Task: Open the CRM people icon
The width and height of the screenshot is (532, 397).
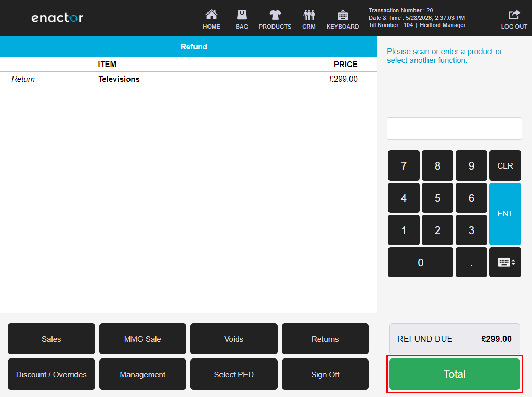Action: pos(309,19)
